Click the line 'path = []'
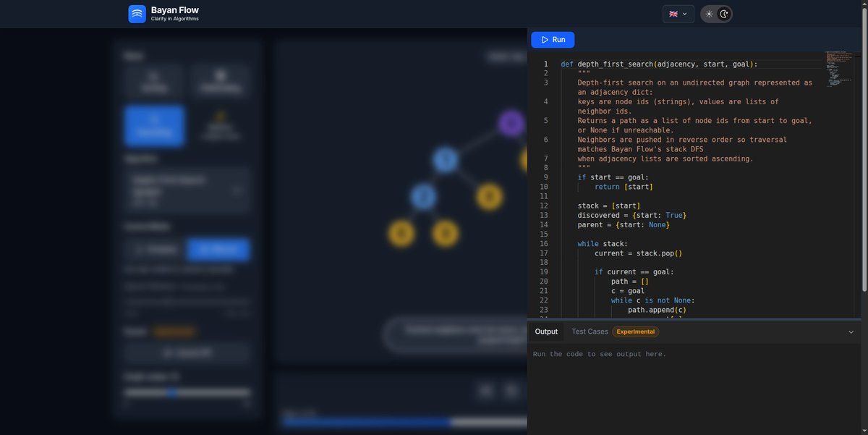Viewport: 868px width, 435px height. point(630,281)
